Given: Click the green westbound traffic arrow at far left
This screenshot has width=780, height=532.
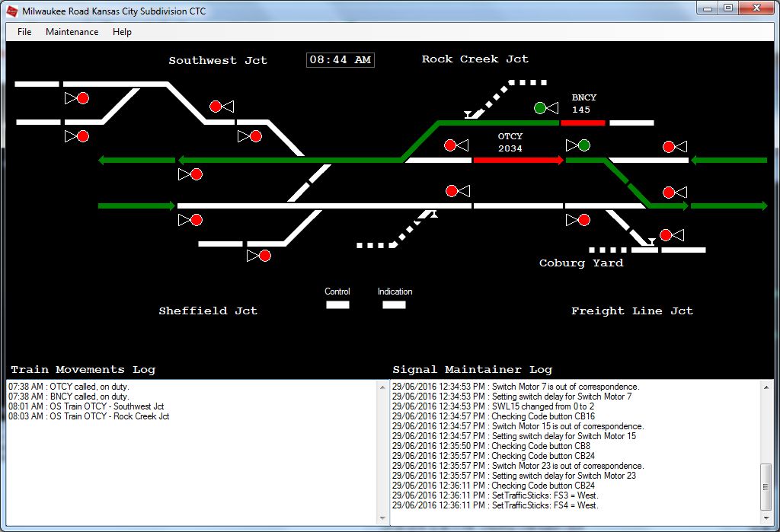Looking at the screenshot, I should click(137, 160).
